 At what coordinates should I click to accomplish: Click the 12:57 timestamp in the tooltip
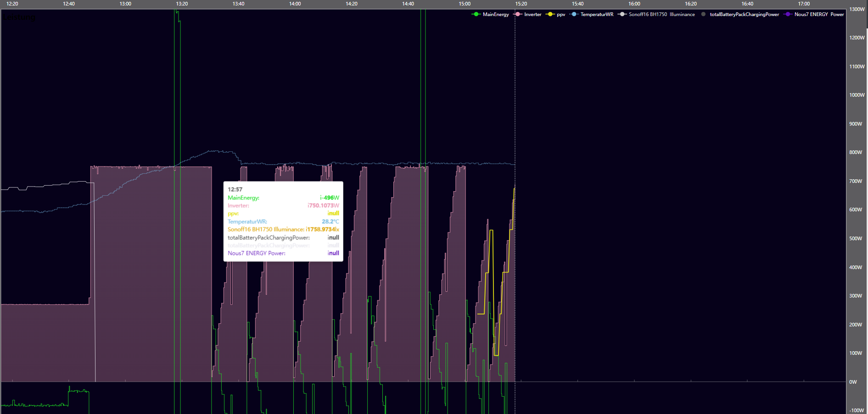coord(235,189)
